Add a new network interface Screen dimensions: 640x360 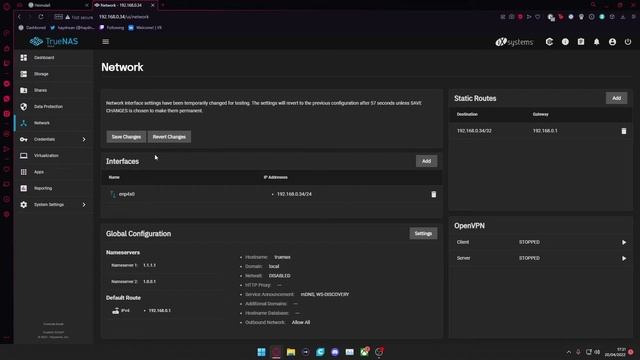(427, 161)
